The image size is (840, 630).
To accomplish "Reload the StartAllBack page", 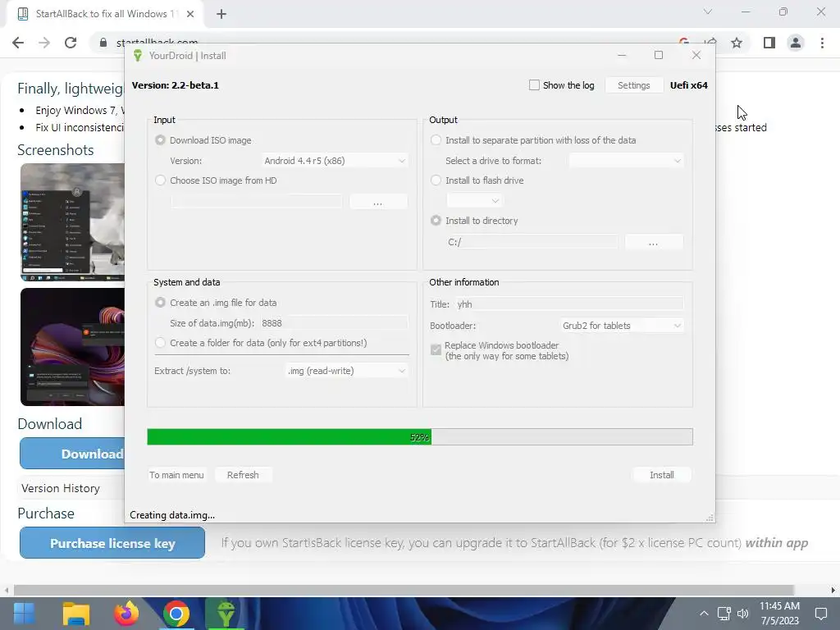I will point(71,43).
